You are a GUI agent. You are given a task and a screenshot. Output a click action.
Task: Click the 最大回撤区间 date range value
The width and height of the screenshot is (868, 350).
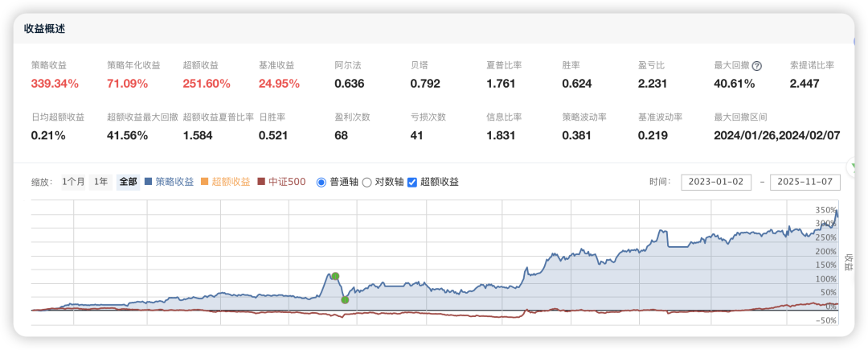click(777, 136)
